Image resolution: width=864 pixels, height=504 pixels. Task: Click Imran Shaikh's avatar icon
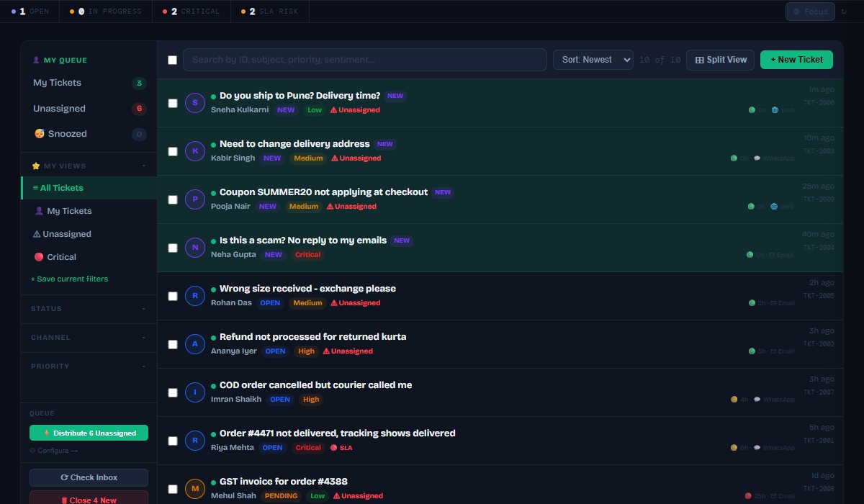(195, 392)
